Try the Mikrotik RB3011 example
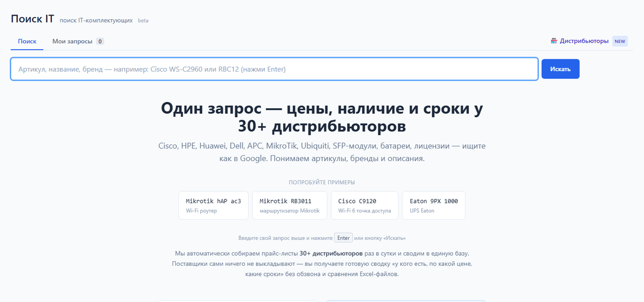This screenshot has height=302, width=644. [x=290, y=205]
